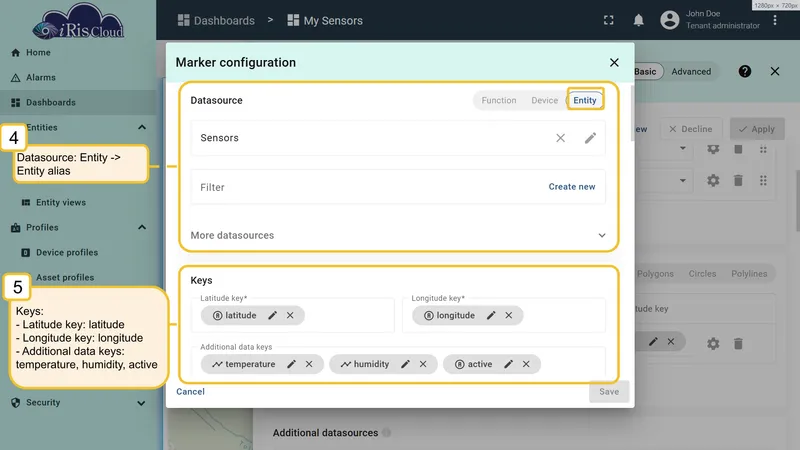
Task: Open the top bar more options menu
Action: [774, 20]
